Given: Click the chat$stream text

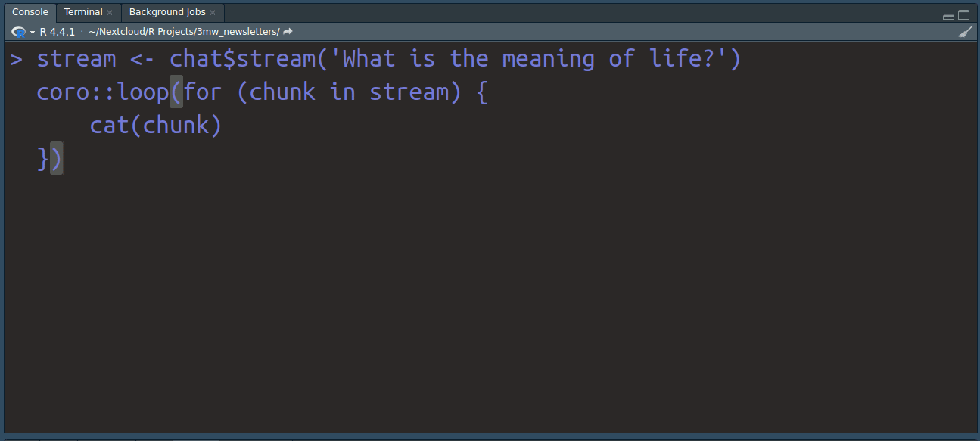Looking at the screenshot, I should click(242, 59).
